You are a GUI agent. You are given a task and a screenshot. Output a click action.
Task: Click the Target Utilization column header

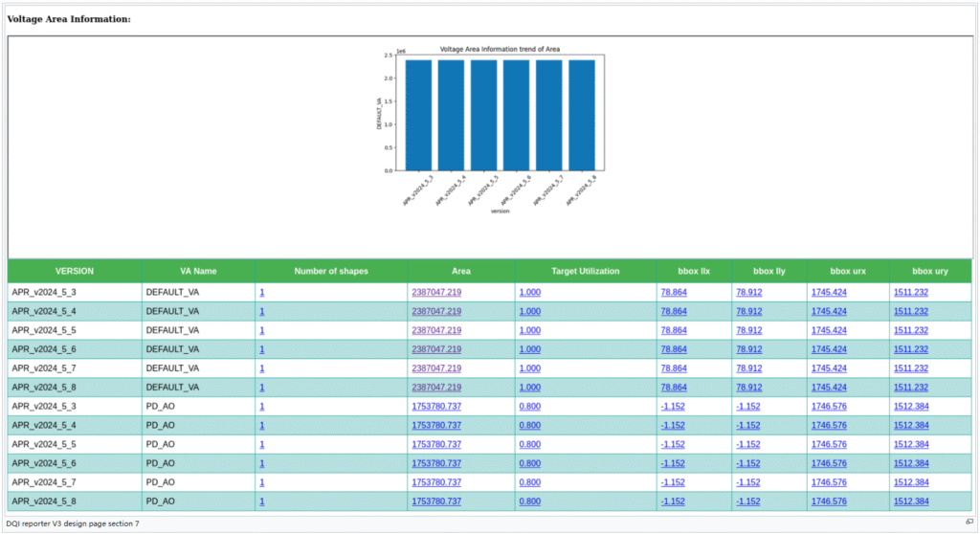(x=586, y=271)
